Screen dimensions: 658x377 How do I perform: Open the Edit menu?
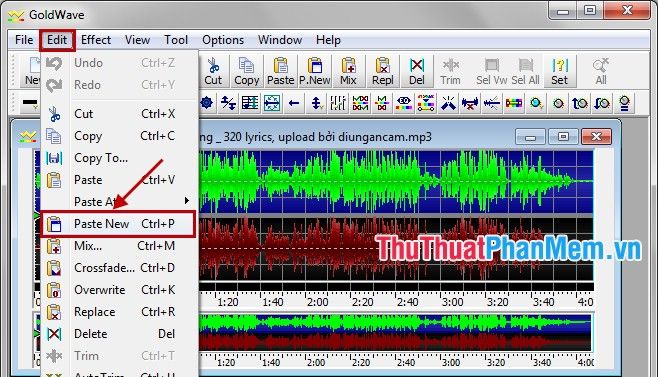point(57,40)
